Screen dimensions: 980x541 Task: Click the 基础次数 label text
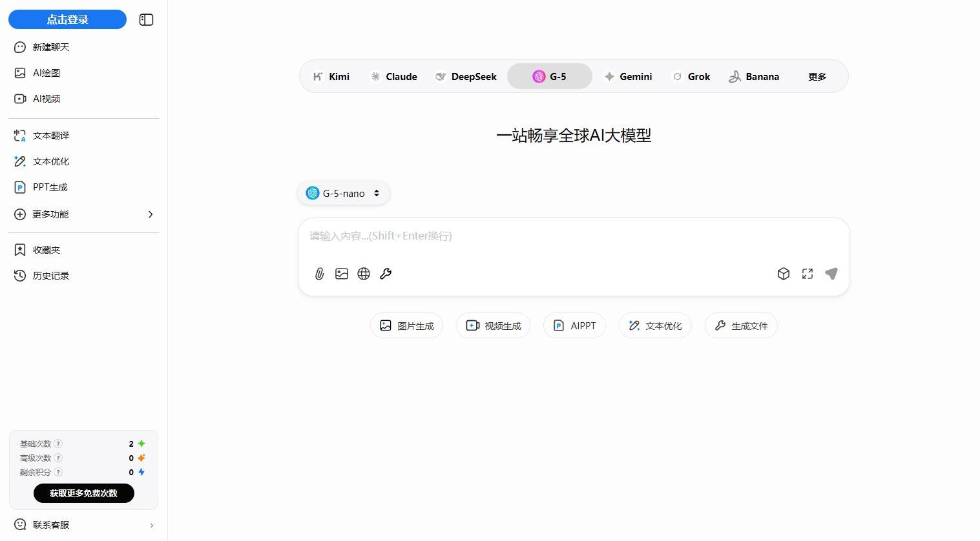coord(36,444)
